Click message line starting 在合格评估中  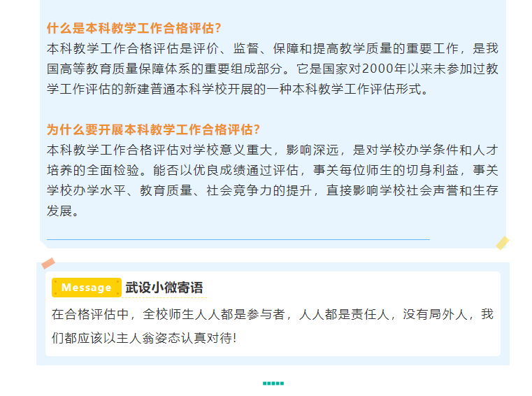point(272,315)
